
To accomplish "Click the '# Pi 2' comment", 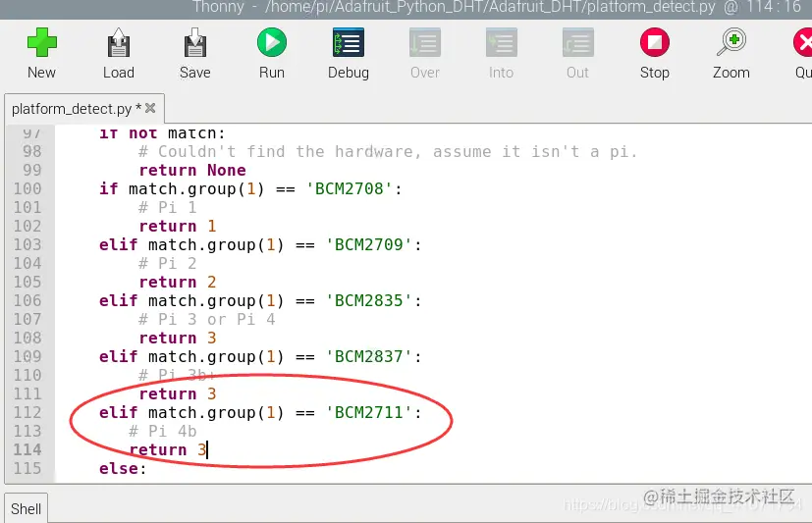I will 168,263.
